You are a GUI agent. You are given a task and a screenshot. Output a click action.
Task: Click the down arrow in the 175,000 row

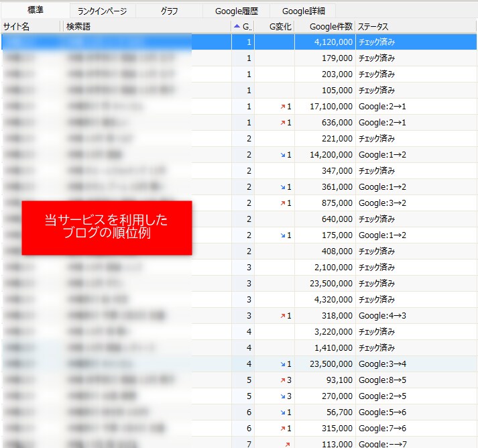(283, 235)
